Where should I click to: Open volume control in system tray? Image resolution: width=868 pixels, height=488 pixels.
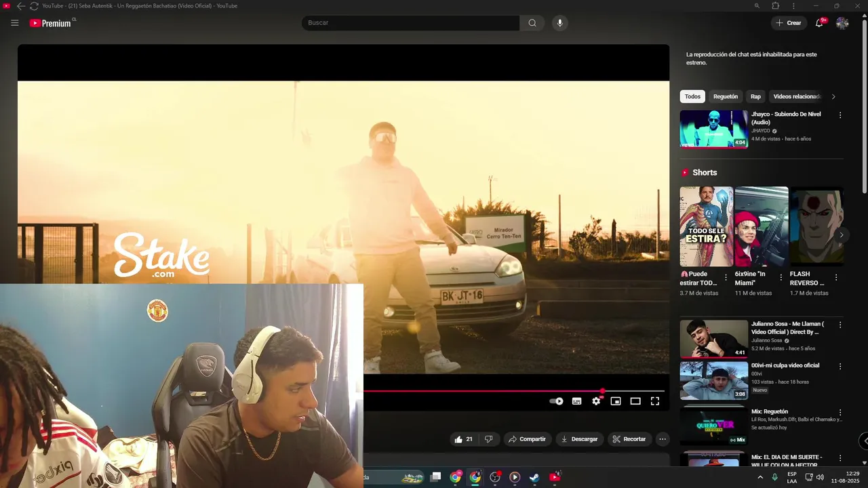coord(820,477)
